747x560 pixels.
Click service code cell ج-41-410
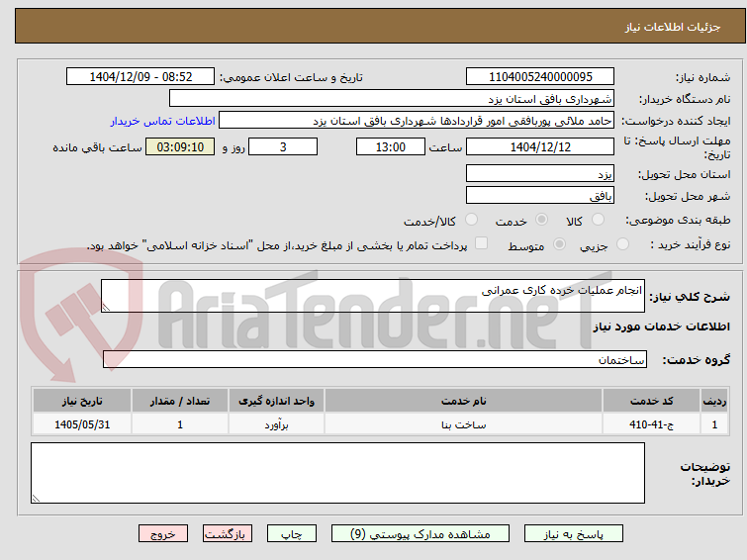coord(651,424)
